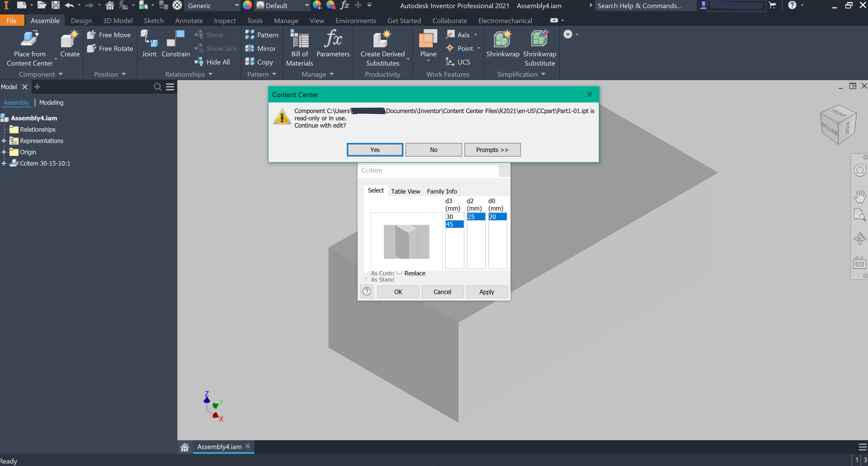868x466 pixels.
Task: Open the Generic material dropdown
Action: (213, 5)
